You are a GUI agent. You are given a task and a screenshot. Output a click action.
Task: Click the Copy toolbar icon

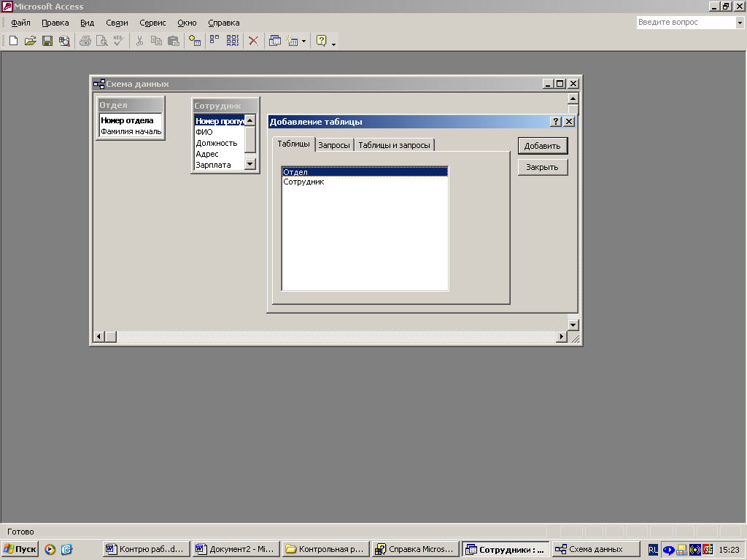[156, 41]
